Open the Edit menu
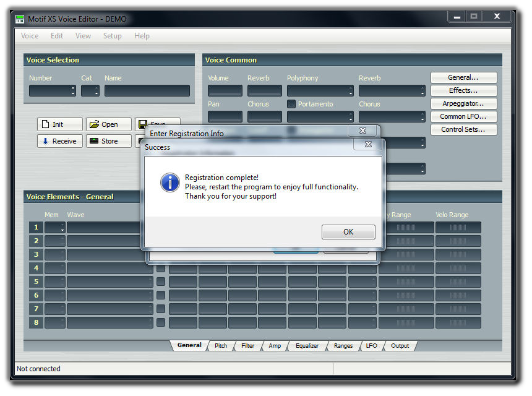Viewport: 532px width, 396px height. (x=57, y=36)
